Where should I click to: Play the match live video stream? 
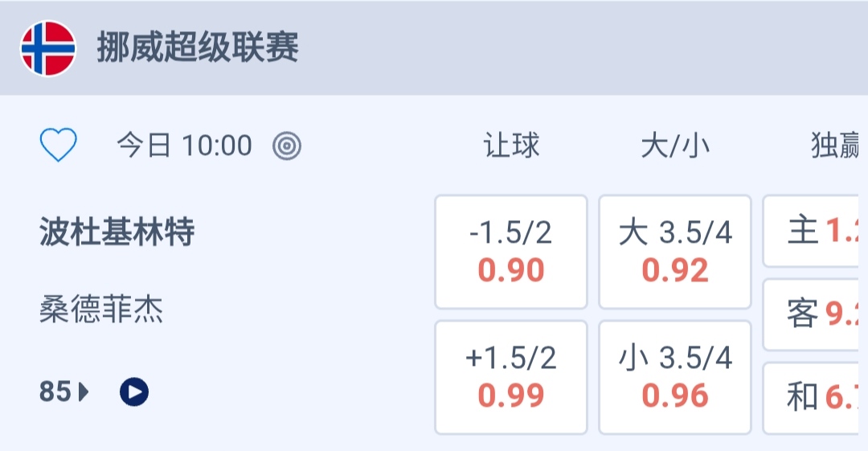point(134,392)
